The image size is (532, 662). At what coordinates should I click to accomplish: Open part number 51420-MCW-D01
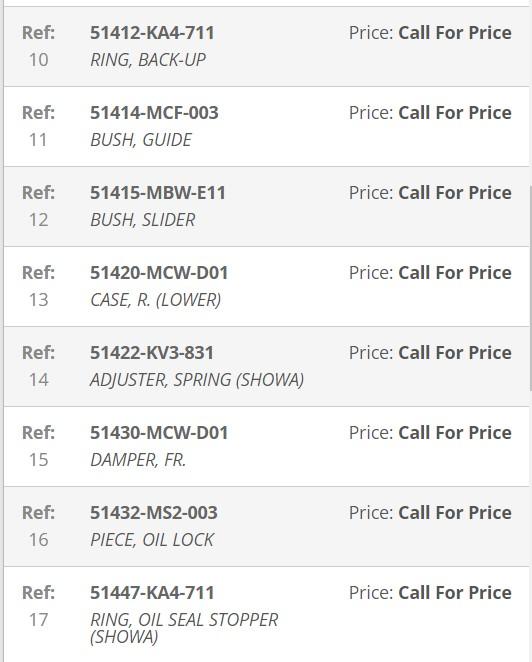(159, 273)
